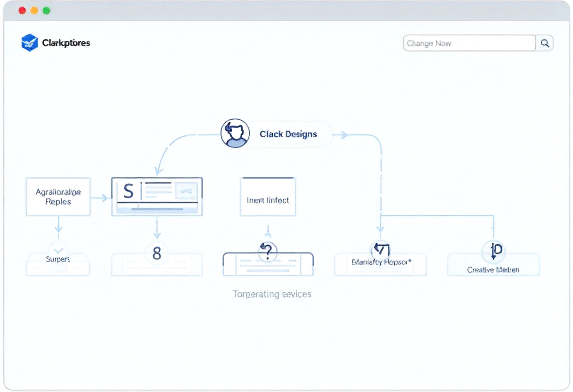Select the circled number 8 node icon

click(157, 253)
